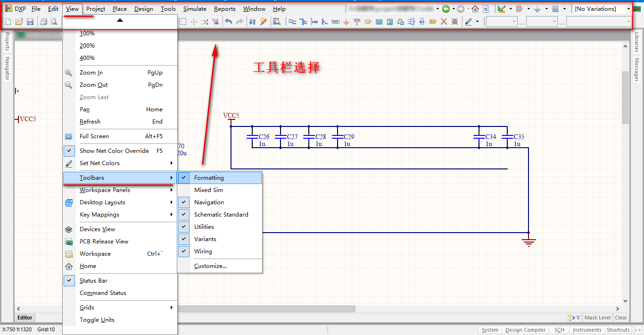644x335 pixels.
Task: Click the Save document toolbar icon
Action: 30,22
